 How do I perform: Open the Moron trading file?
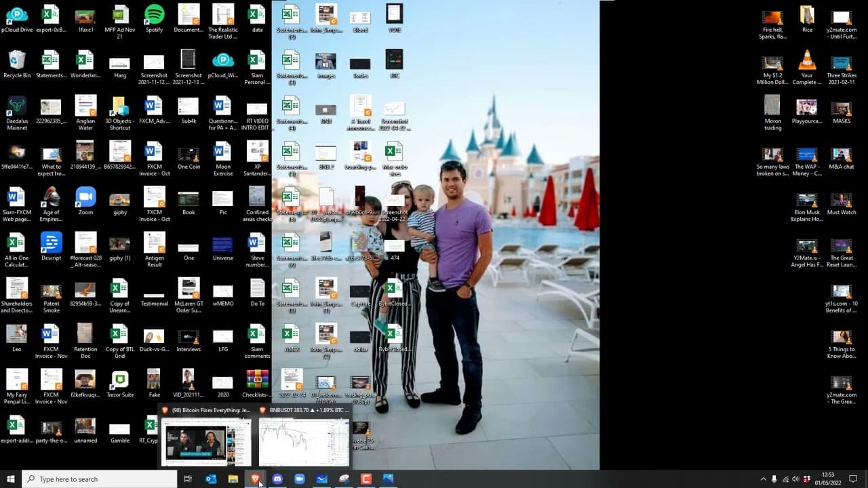(772, 113)
